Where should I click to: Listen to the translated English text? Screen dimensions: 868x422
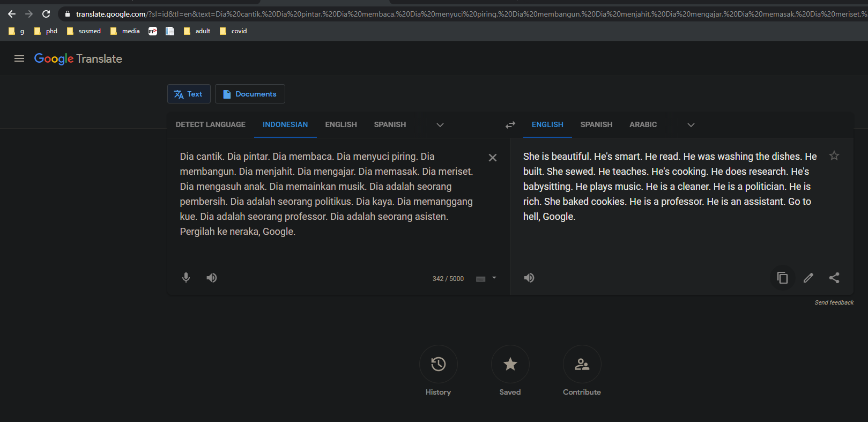pos(529,278)
